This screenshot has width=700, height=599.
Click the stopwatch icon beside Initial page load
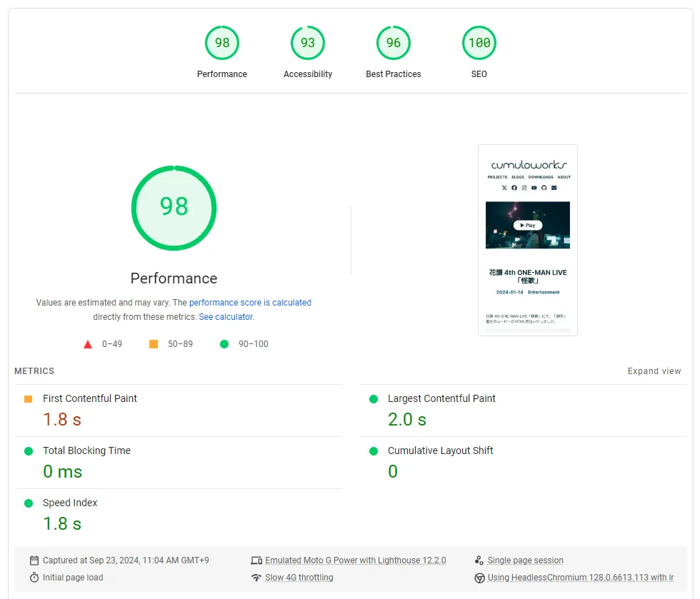click(34, 578)
